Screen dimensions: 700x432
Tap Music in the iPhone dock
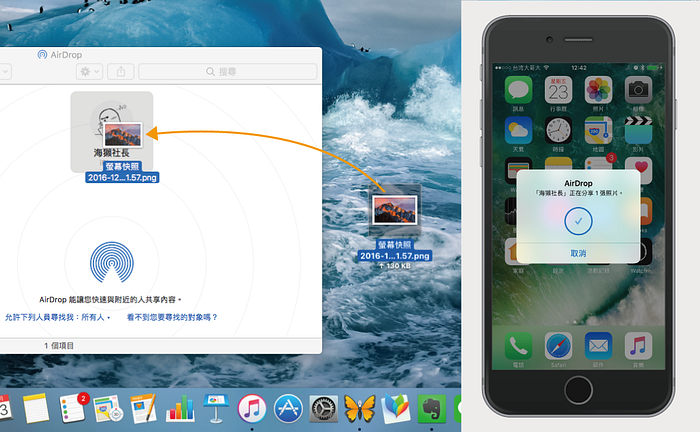[x=638, y=346]
